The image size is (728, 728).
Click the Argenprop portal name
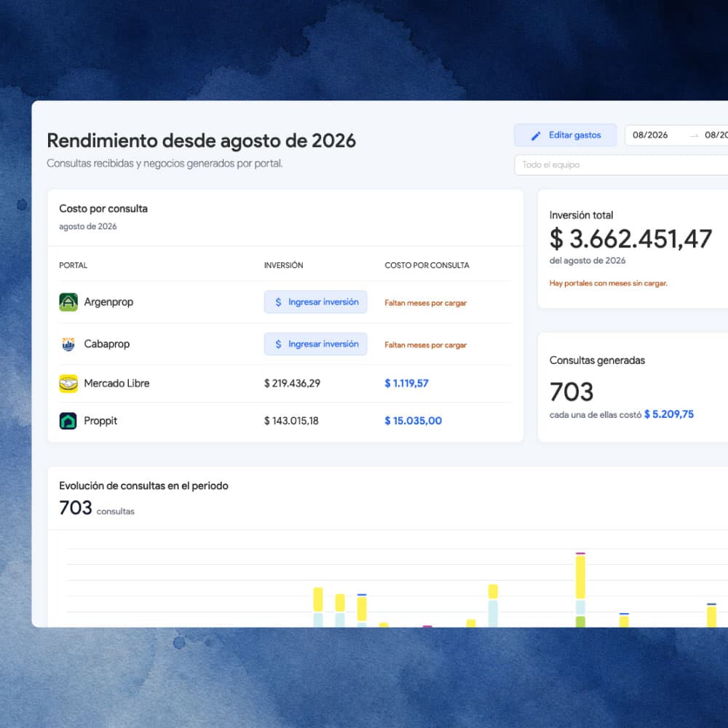click(x=108, y=302)
